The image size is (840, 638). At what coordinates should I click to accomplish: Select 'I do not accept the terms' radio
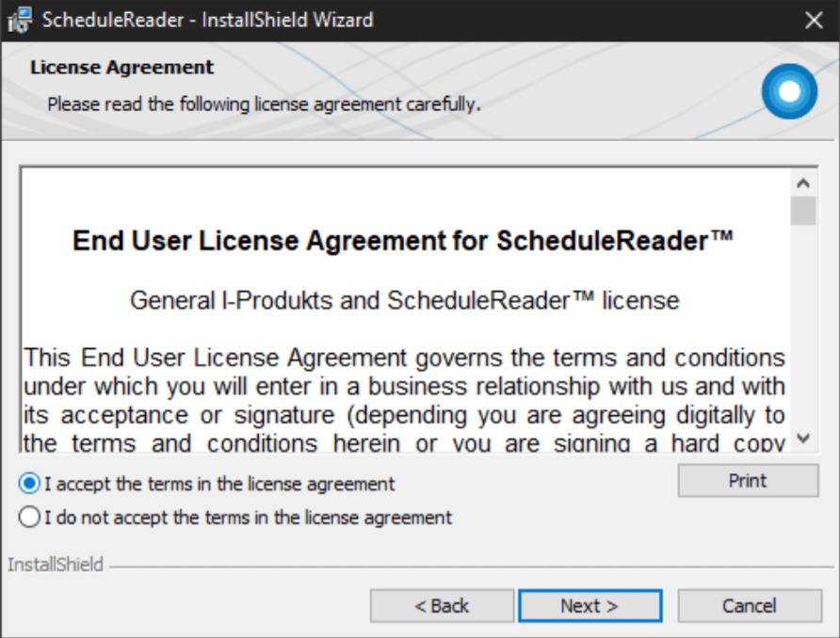[x=29, y=518]
